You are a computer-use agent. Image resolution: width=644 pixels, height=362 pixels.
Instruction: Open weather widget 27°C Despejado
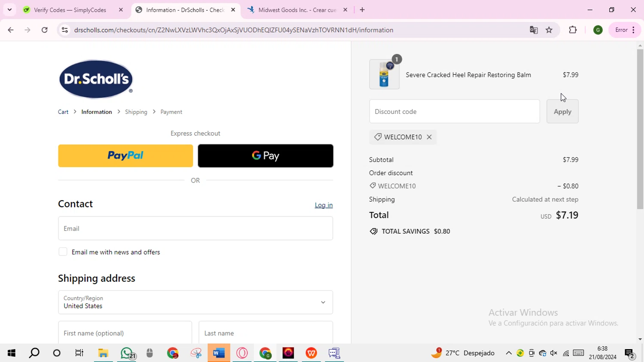point(463,353)
